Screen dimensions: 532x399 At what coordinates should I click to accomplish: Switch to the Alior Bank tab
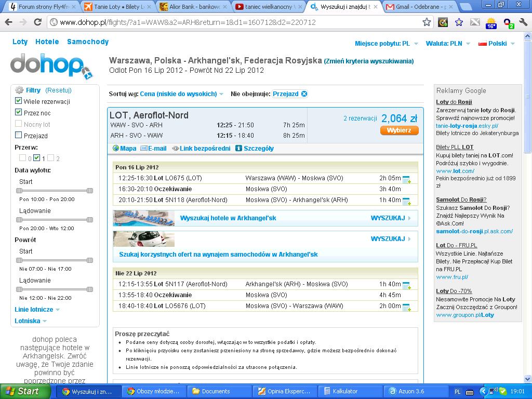(194, 6)
